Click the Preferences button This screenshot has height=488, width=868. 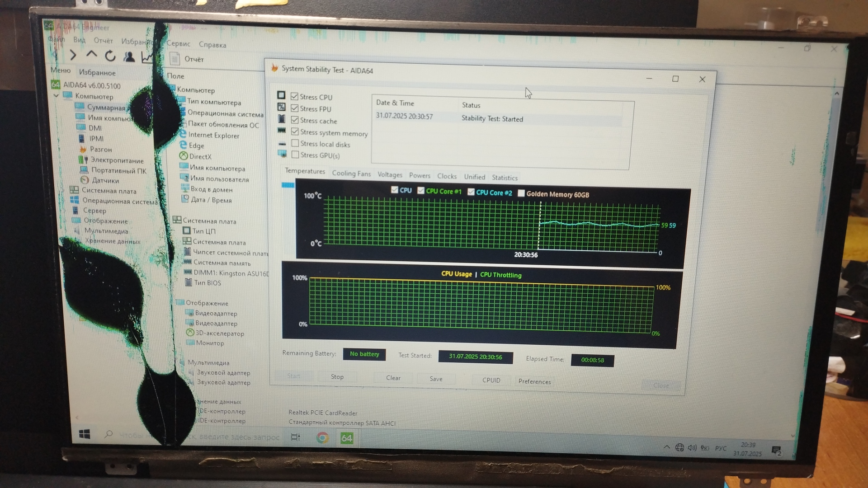[x=534, y=381]
